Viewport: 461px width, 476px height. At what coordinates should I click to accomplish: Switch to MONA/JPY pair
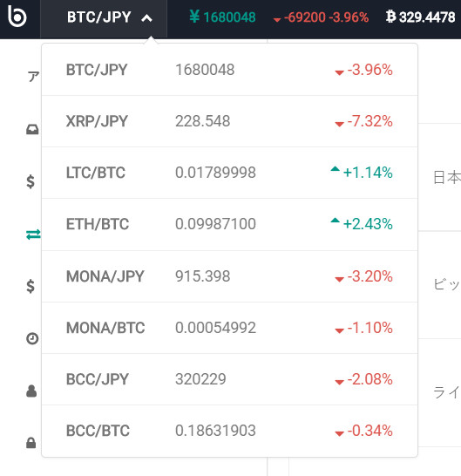(230, 276)
